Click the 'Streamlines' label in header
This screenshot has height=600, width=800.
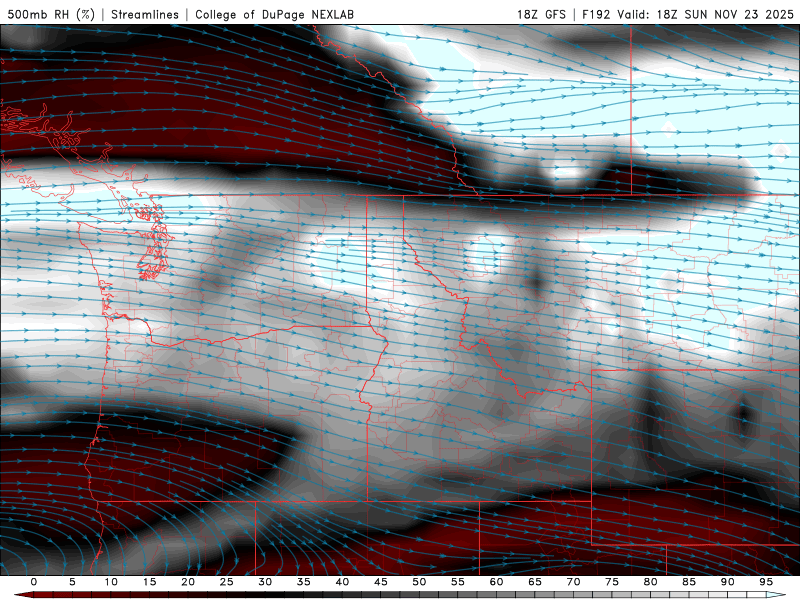click(x=145, y=14)
